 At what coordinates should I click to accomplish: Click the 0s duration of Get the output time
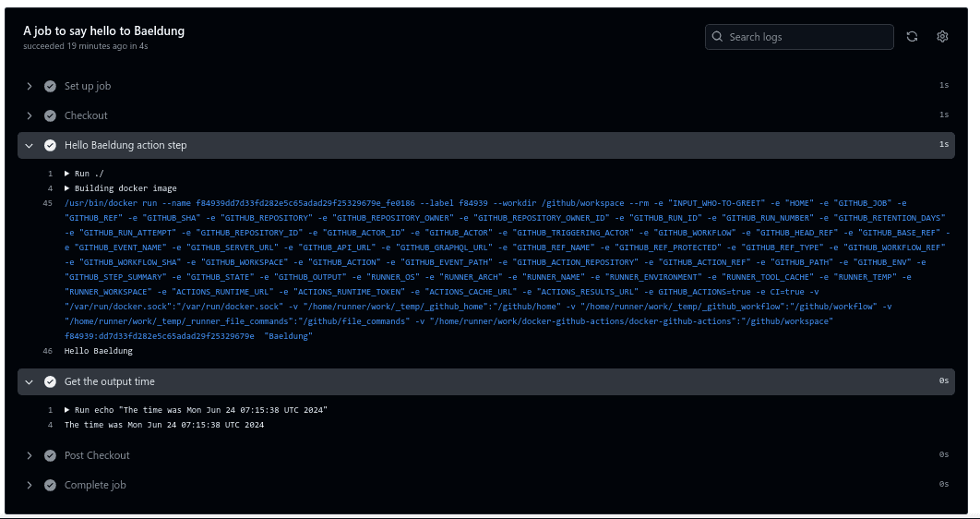tap(944, 380)
